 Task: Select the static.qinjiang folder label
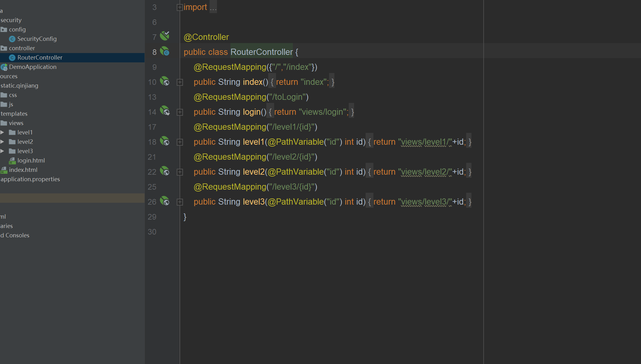[x=19, y=86]
